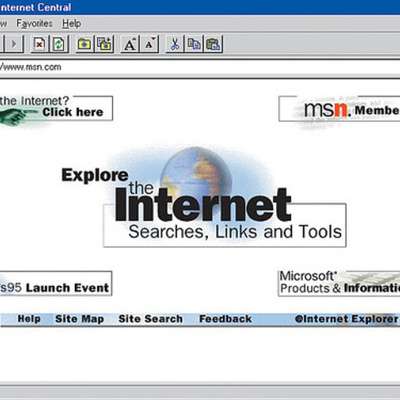
Task: Click the Refresh toolbar icon
Action: 59,44
